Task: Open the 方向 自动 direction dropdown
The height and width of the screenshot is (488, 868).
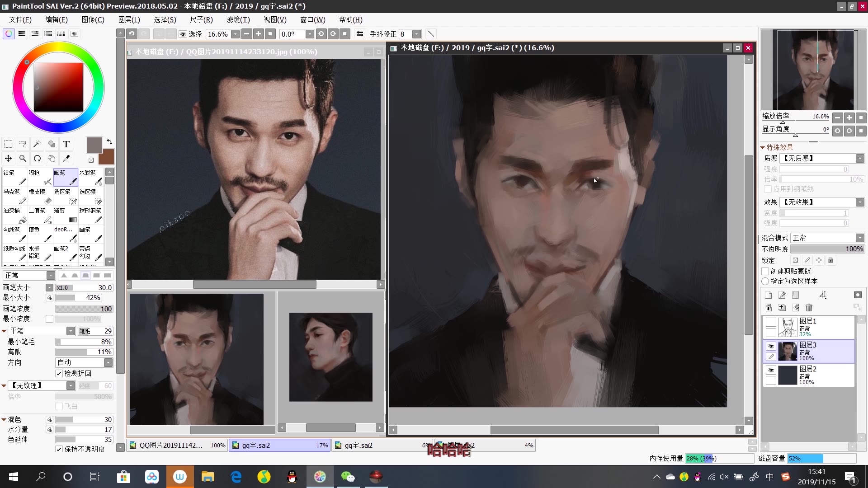Action: point(108,362)
